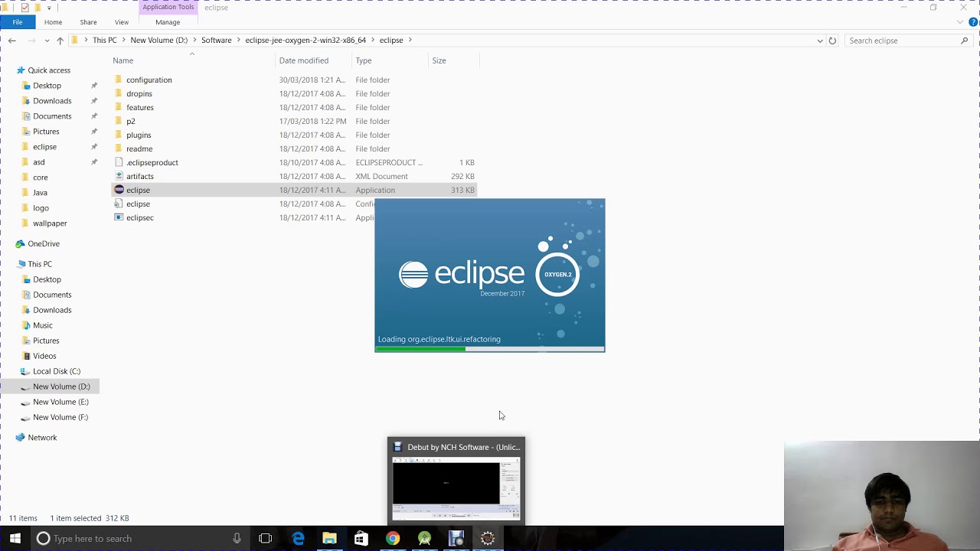Expand the recent locations dropdown arrow
Viewport: 980px width, 551px height.
tap(47, 41)
